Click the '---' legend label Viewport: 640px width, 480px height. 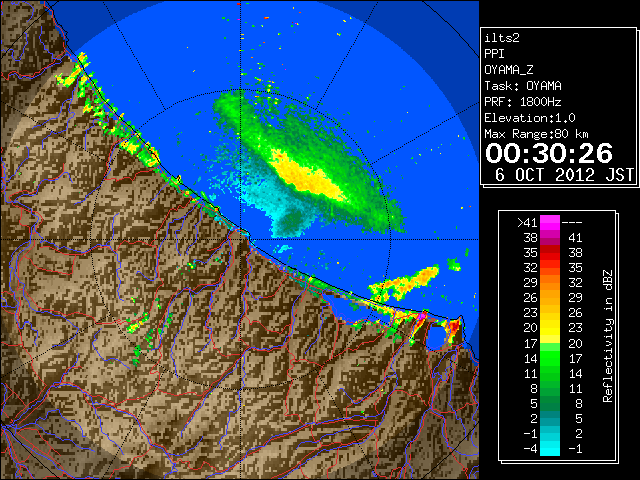(572, 222)
